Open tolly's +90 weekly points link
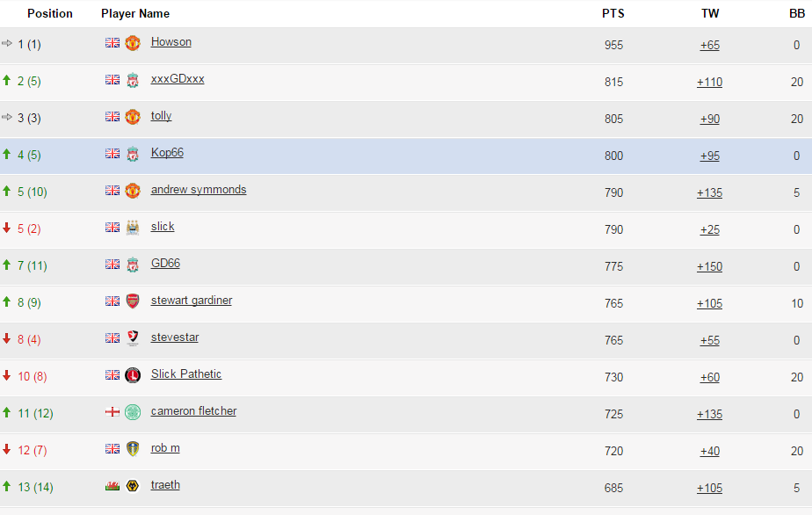This screenshot has width=812, height=515. point(709,120)
